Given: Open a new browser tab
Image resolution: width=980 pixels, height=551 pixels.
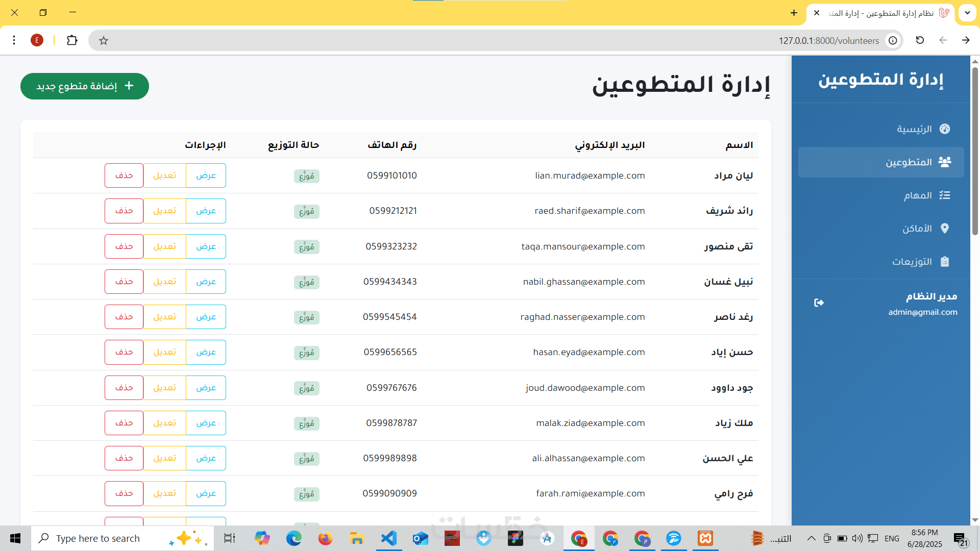Looking at the screenshot, I should coord(794,13).
